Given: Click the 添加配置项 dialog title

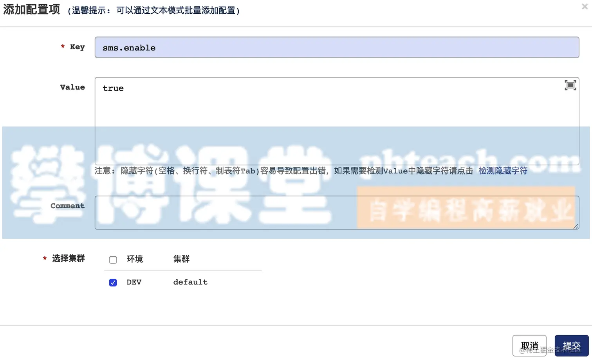Looking at the screenshot, I should click(x=31, y=9).
